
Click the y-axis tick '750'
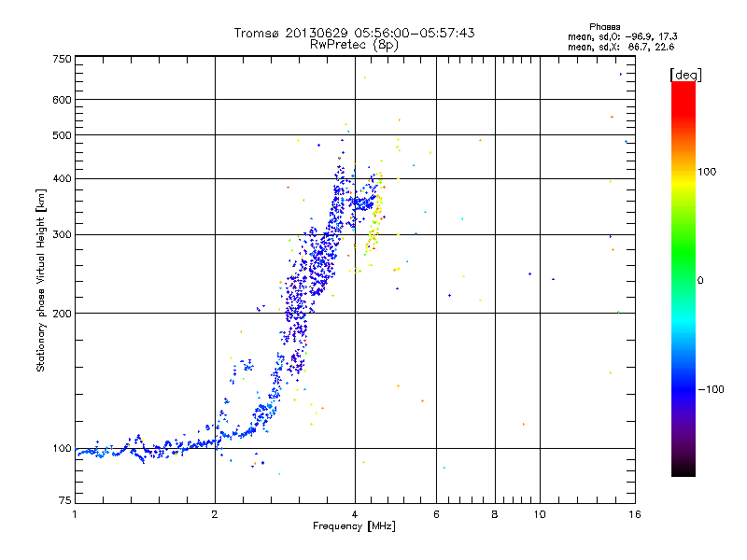[62, 59]
